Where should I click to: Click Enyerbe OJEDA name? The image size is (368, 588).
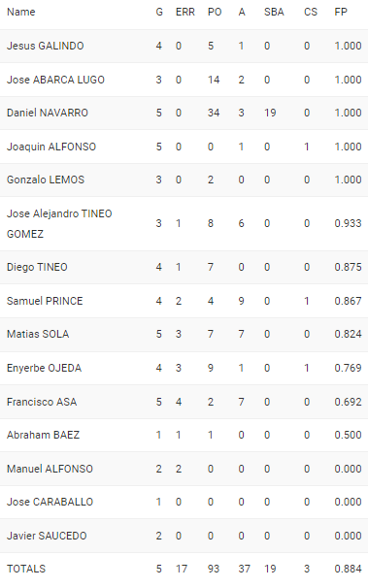tap(44, 368)
